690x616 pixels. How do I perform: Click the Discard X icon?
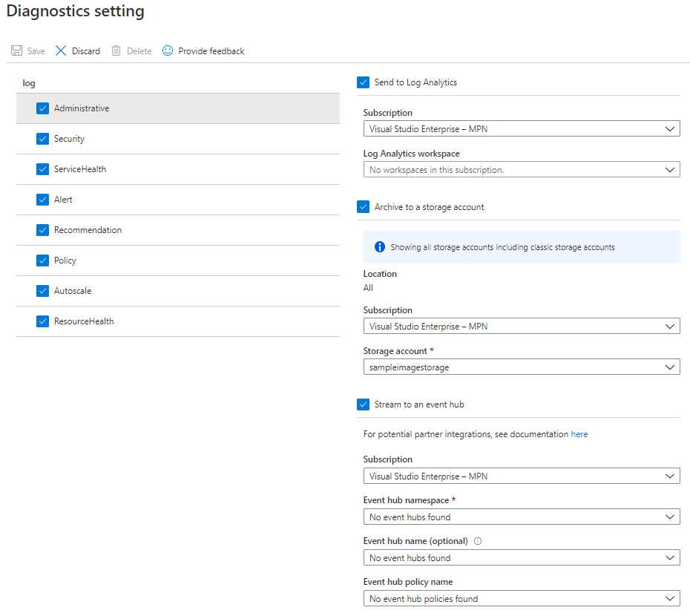point(61,51)
